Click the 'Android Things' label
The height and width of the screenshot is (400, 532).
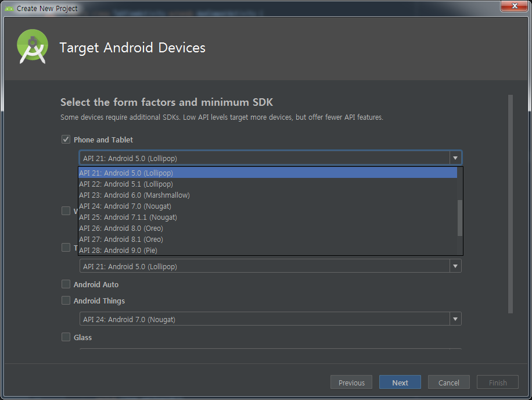pos(99,301)
